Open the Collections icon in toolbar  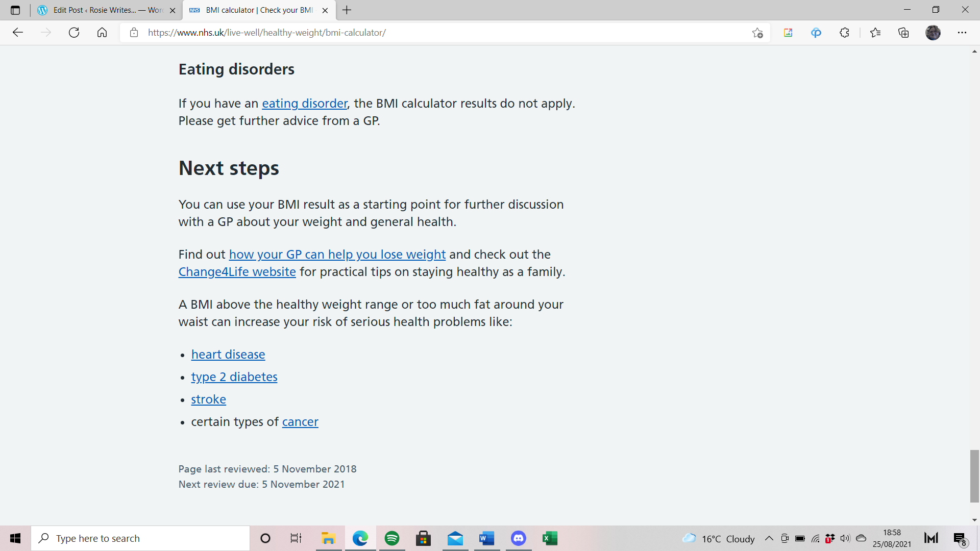coord(903,33)
